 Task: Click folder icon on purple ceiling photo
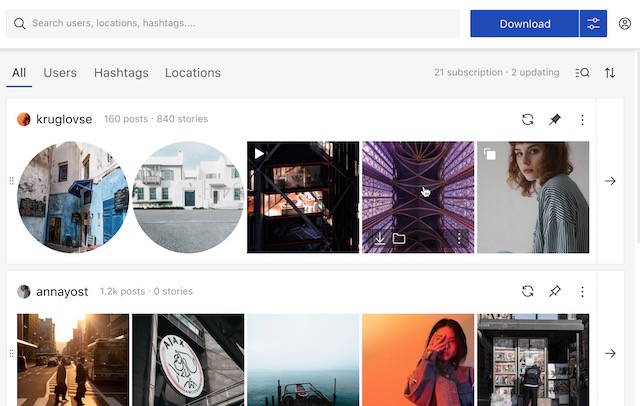[x=399, y=238]
